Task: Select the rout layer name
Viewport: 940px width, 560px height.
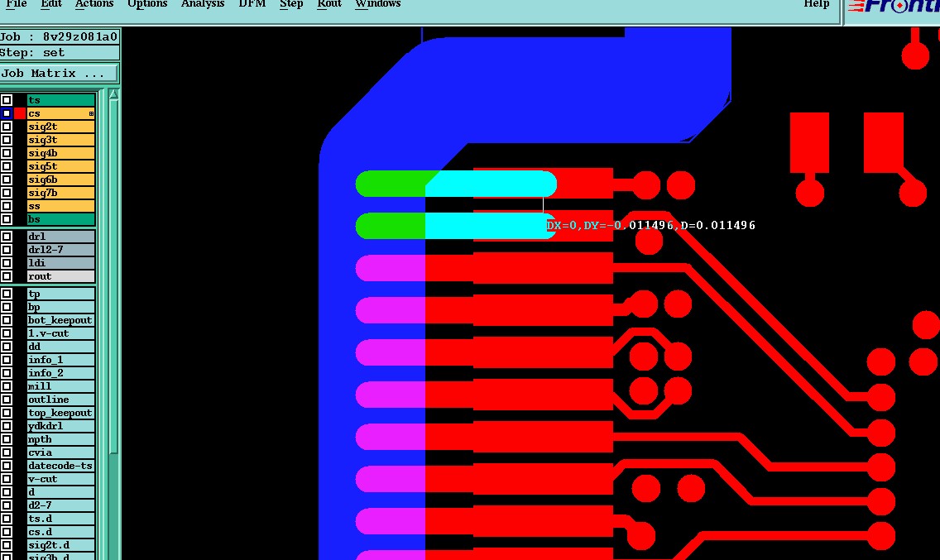Action: (x=61, y=276)
